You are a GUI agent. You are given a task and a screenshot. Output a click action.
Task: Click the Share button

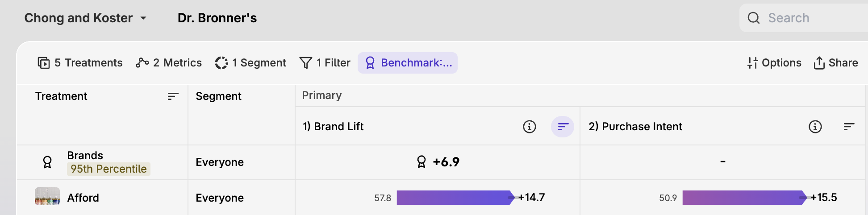(x=835, y=63)
